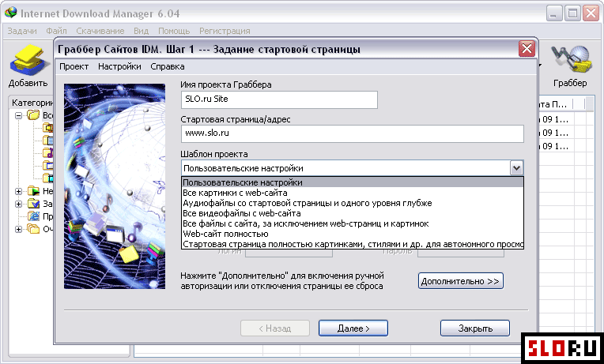Select the Все folder icon in the categories tree

(x=33, y=115)
